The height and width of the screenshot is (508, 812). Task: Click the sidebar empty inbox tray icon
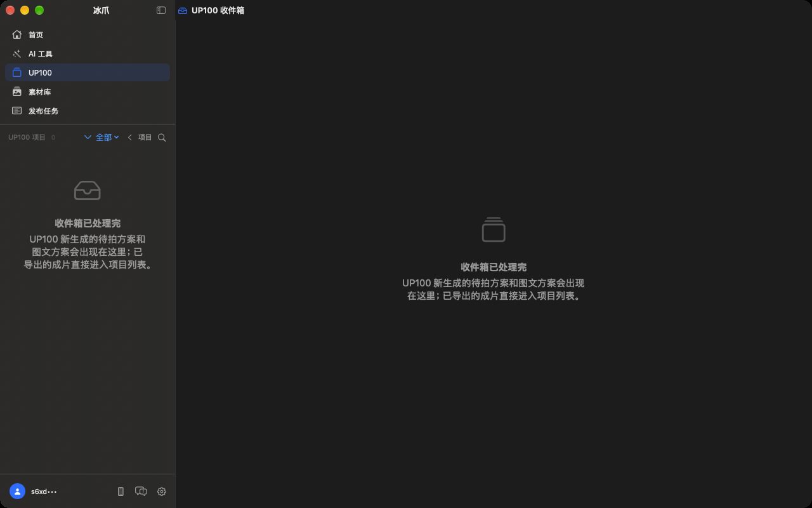click(88, 190)
